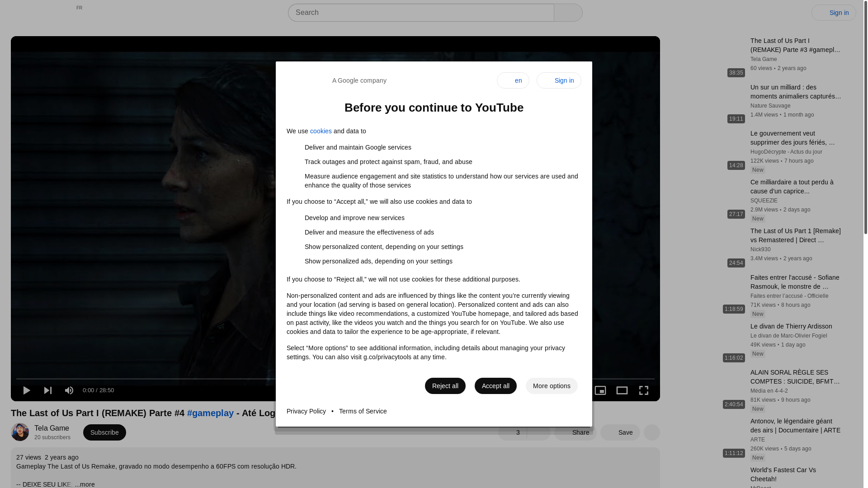The width and height of the screenshot is (868, 488).
Task: Enable miniplayer mode
Action: click(x=600, y=390)
